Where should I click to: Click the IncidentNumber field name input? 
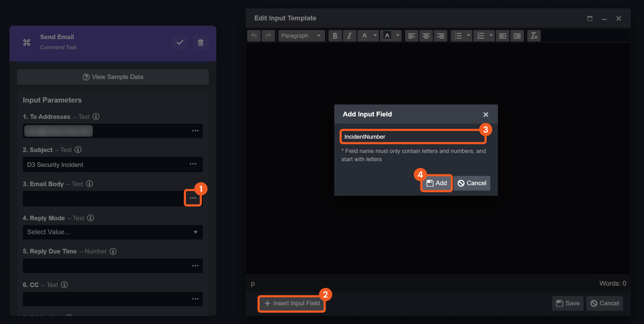413,137
